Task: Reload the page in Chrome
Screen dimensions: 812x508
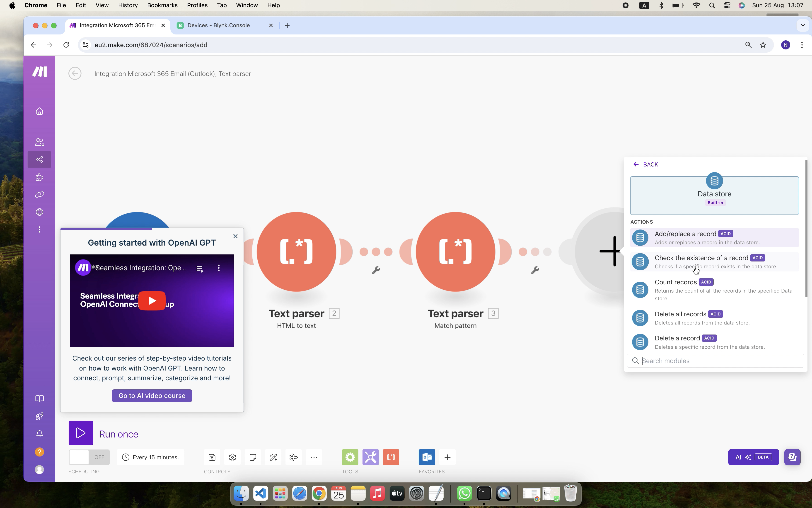Action: click(66, 45)
